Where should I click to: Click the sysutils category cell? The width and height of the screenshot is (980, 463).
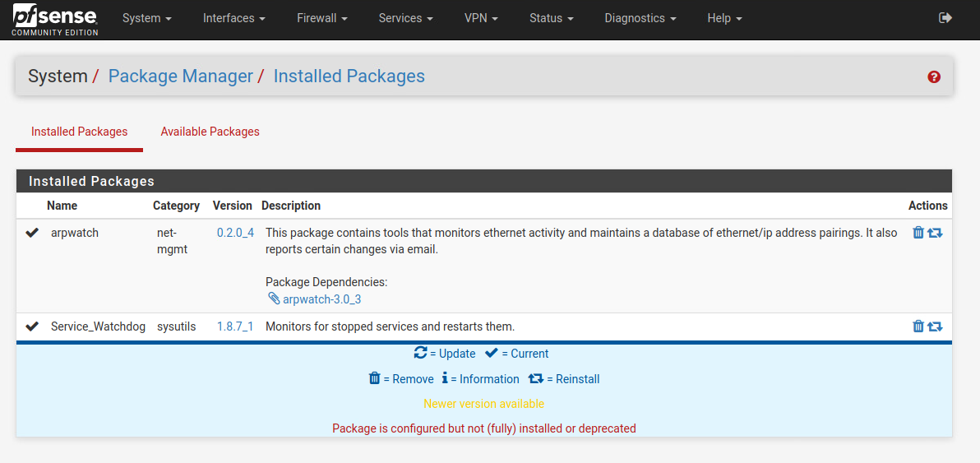click(176, 326)
